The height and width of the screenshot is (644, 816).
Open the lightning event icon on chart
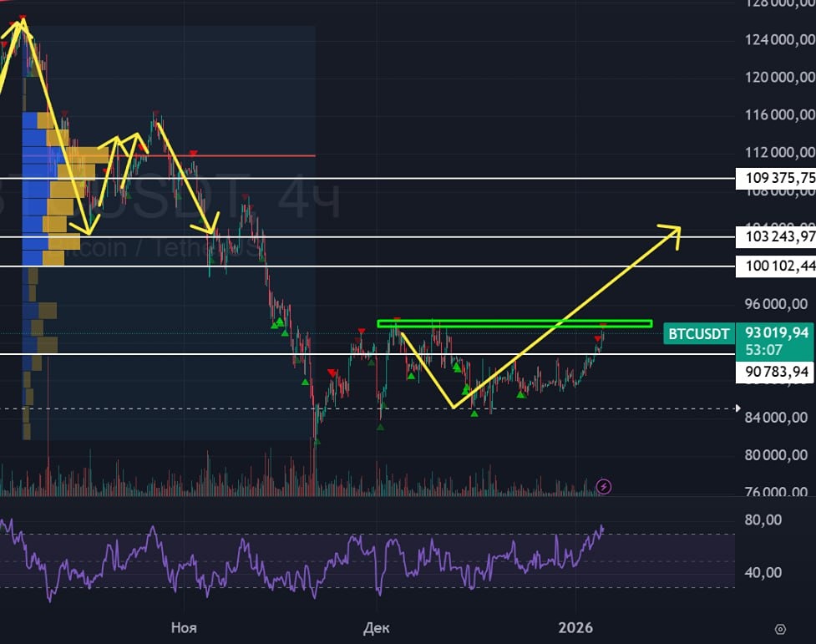click(x=604, y=487)
